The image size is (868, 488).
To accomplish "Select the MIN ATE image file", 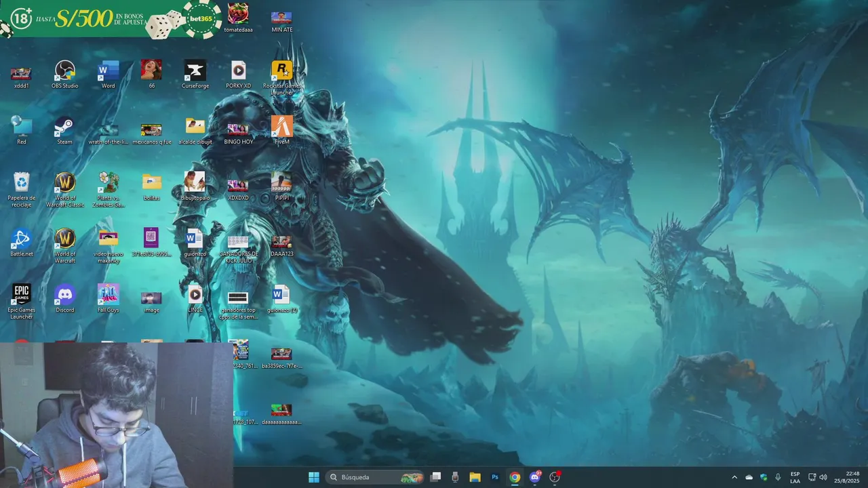I will (x=281, y=21).
